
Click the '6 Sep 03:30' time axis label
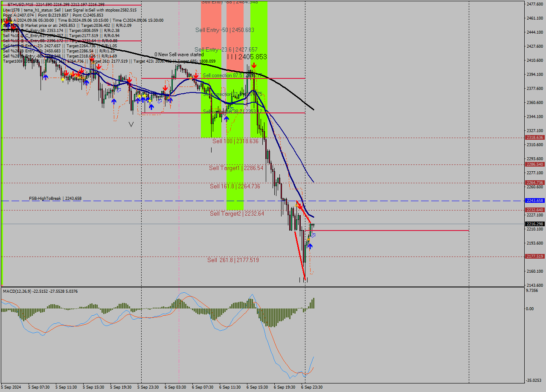(x=175, y=387)
